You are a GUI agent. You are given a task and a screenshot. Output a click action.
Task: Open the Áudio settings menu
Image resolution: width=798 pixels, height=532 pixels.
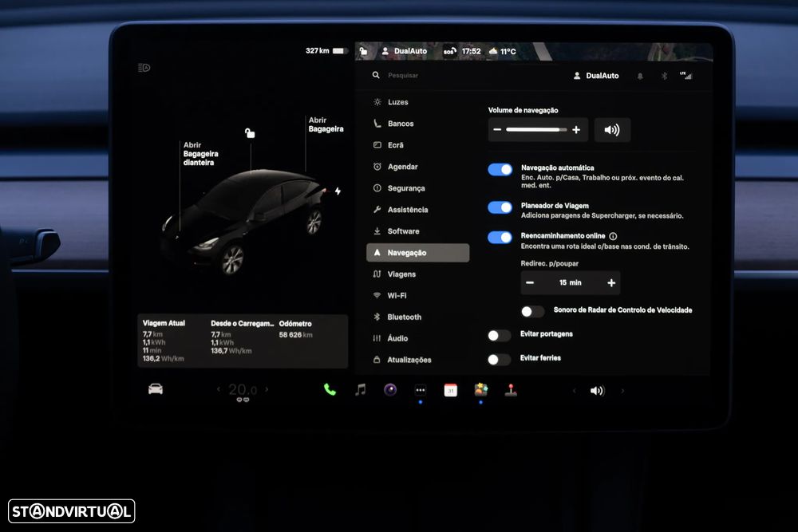[x=418, y=338]
